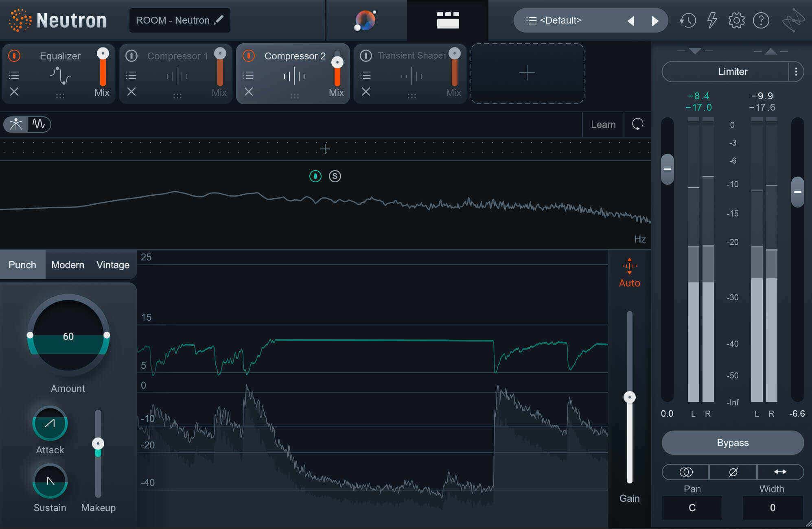The width and height of the screenshot is (812, 529).
Task: Open the undo history clock icon
Action: click(687, 20)
